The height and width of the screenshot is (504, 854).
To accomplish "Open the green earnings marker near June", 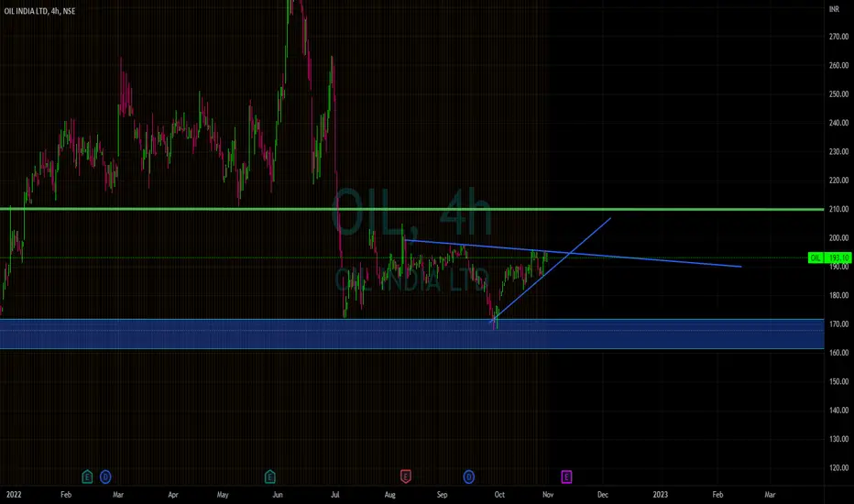I will (270, 477).
